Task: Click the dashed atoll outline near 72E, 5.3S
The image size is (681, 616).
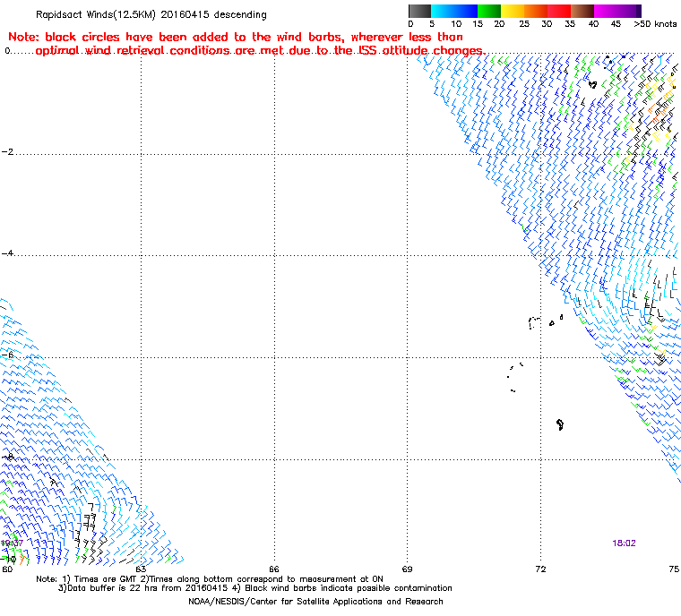Action: pos(534,322)
